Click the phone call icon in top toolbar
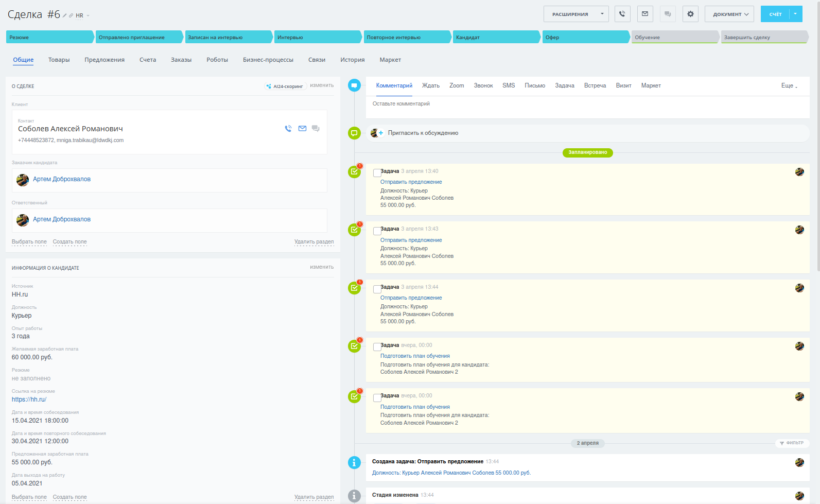The width and height of the screenshot is (820, 504). point(622,14)
